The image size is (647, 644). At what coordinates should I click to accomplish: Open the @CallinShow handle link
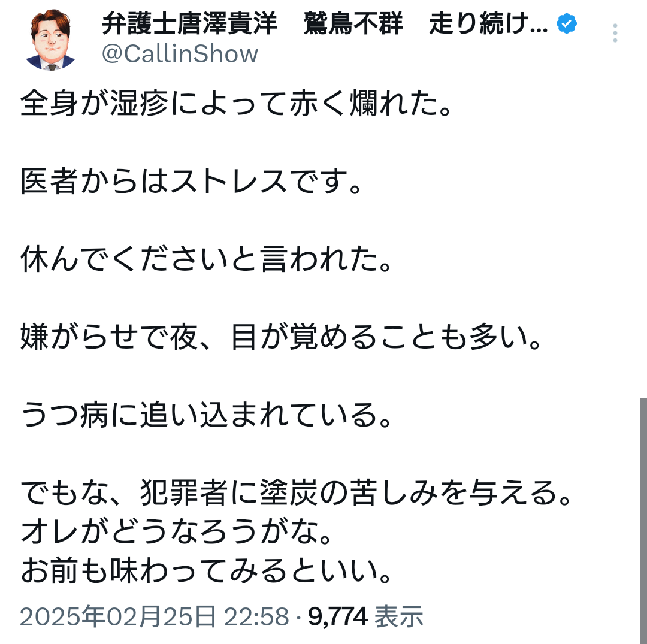tap(180, 54)
